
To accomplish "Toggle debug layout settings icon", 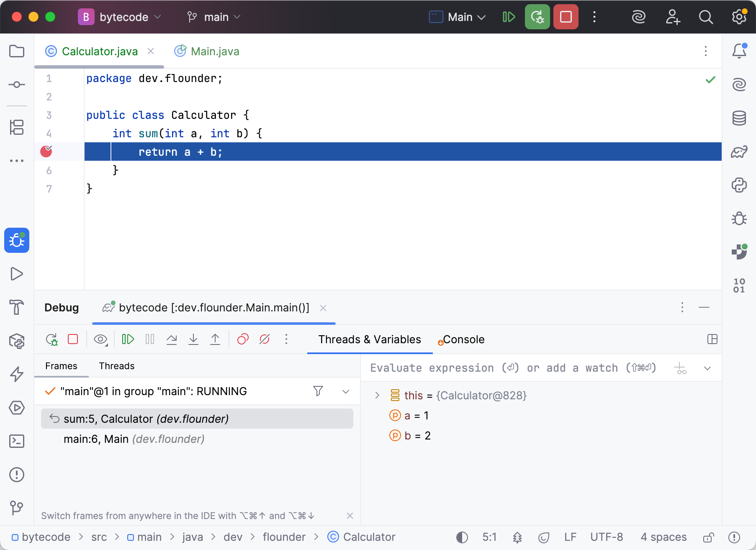I will [712, 339].
